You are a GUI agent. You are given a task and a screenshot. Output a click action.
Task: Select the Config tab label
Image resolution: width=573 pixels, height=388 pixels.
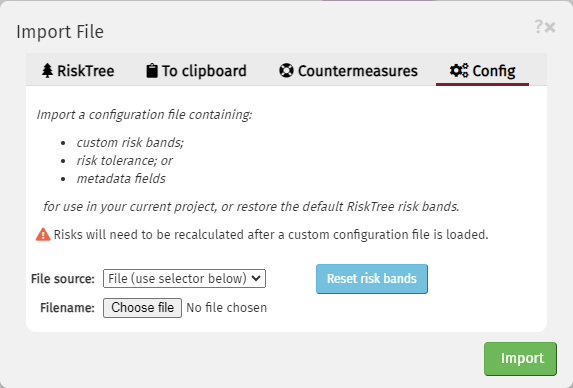494,71
